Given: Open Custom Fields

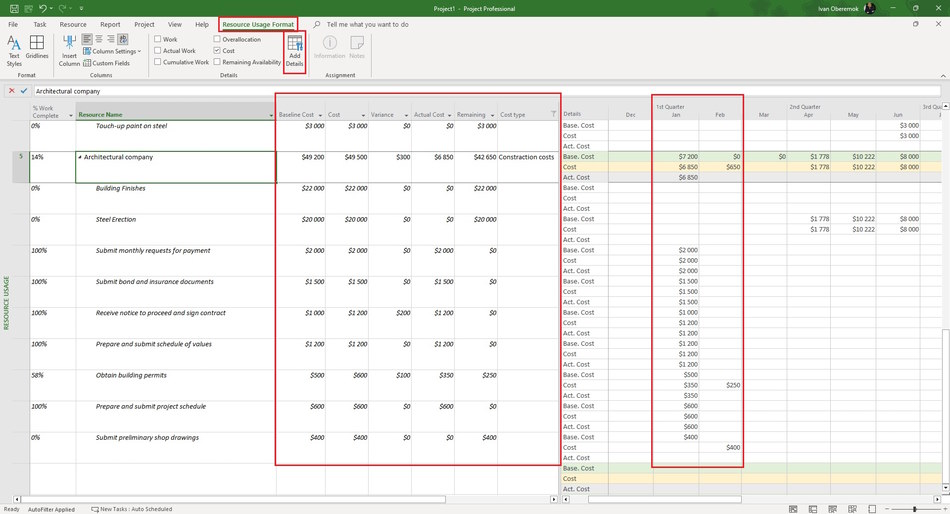Looking at the screenshot, I should (106, 63).
